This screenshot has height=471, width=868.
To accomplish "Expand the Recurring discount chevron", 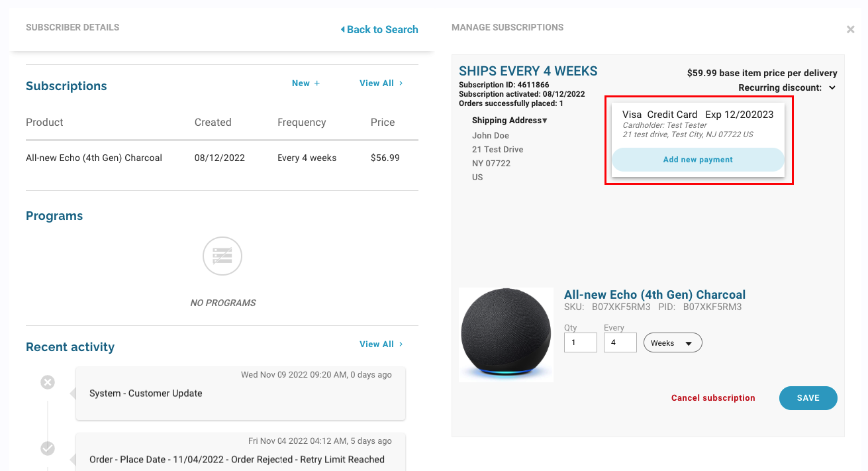I will coord(832,87).
